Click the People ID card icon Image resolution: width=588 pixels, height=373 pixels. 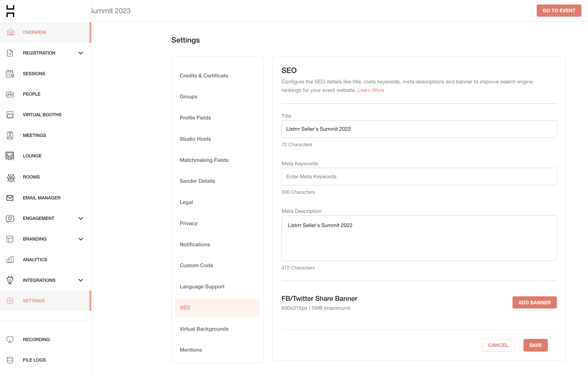click(10, 94)
